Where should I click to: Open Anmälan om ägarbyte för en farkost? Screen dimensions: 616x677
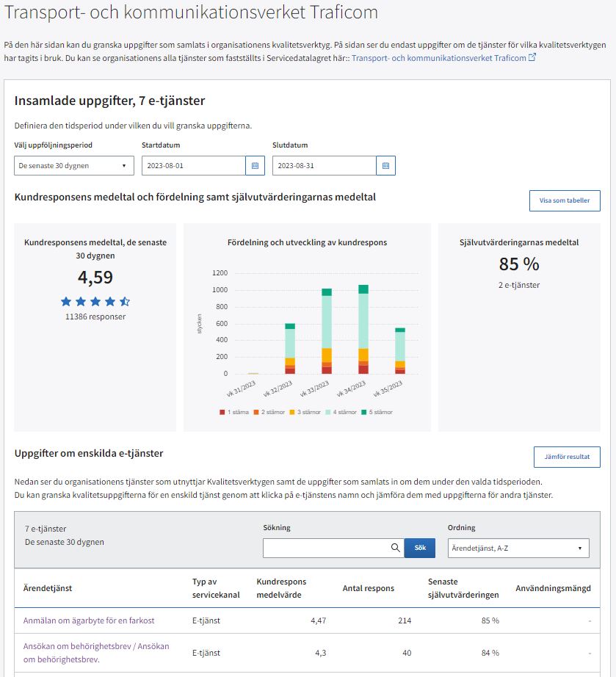tap(89, 620)
